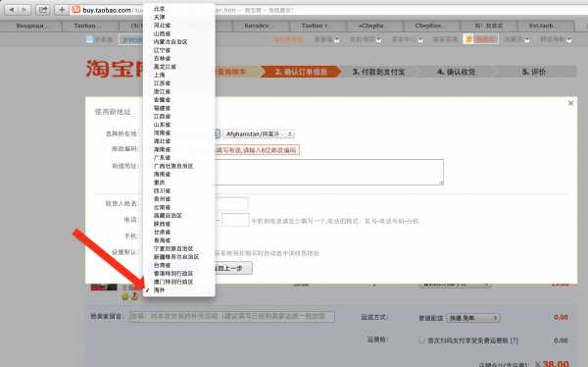Click the freight insurance help [?] link
This screenshot has width=588, height=367.
pyautogui.click(x=514, y=341)
